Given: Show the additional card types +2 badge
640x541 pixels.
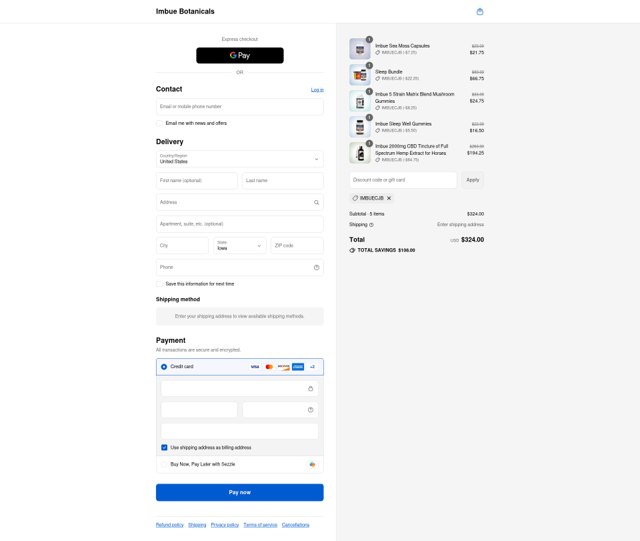Looking at the screenshot, I should tap(312, 367).
